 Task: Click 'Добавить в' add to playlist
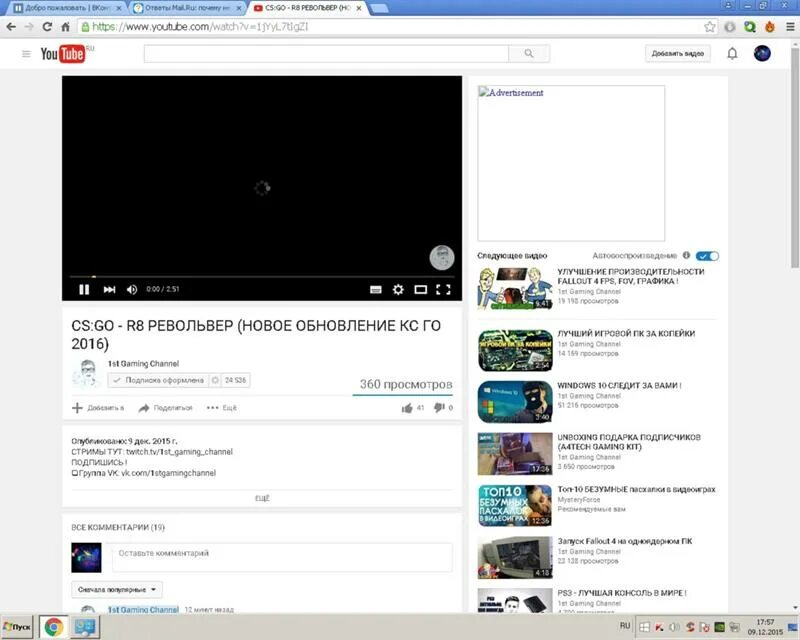point(98,408)
